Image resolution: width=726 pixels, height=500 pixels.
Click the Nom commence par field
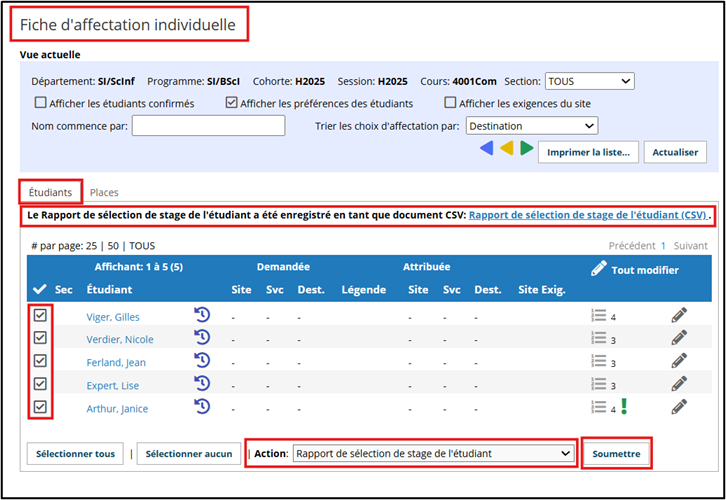pyautogui.click(x=208, y=126)
